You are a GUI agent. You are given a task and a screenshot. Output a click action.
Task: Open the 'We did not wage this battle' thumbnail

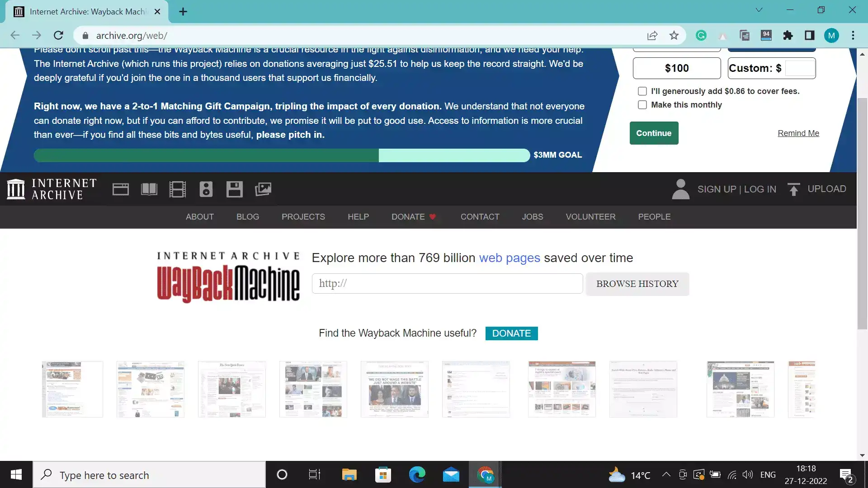pos(395,389)
